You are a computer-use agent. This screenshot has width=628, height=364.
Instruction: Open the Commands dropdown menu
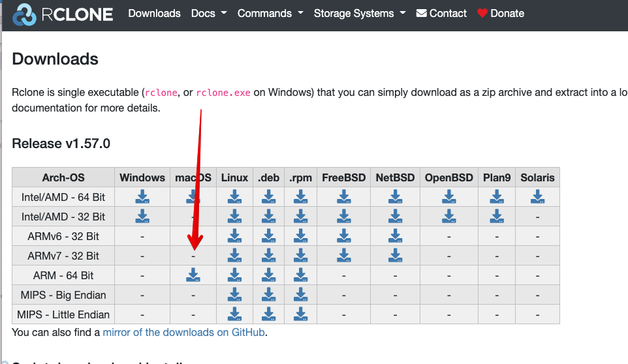(x=270, y=13)
